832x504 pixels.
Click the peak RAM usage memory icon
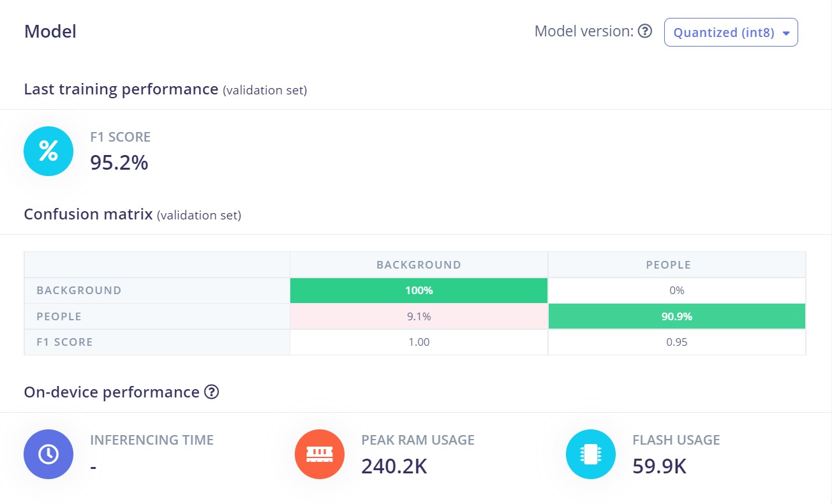point(320,454)
